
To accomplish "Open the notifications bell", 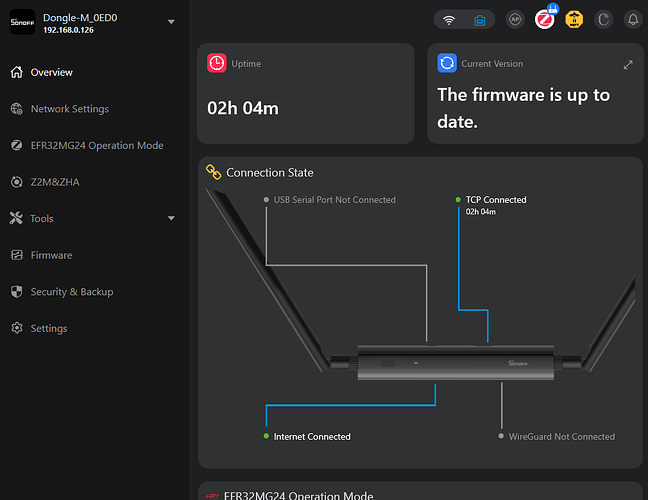I will pyautogui.click(x=632, y=19).
